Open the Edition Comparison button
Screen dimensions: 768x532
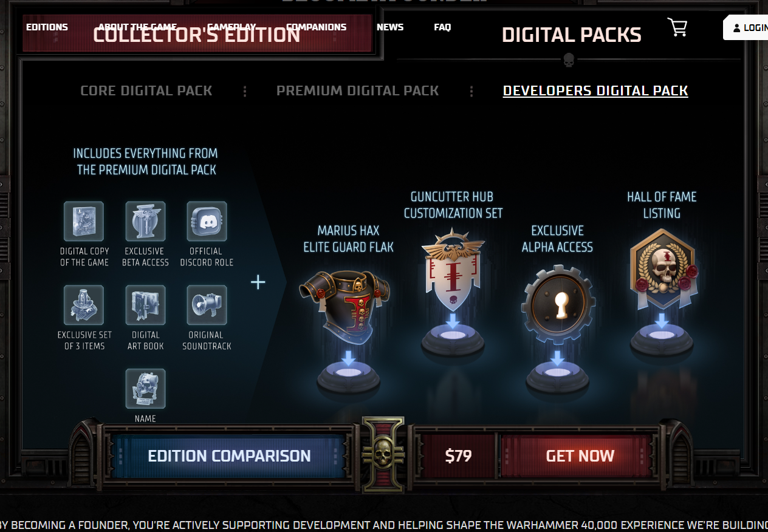pos(229,456)
